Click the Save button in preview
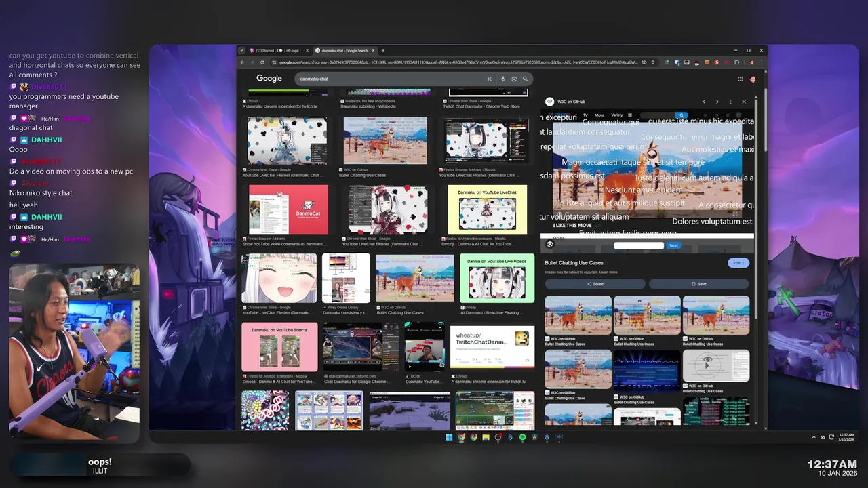 pos(698,284)
